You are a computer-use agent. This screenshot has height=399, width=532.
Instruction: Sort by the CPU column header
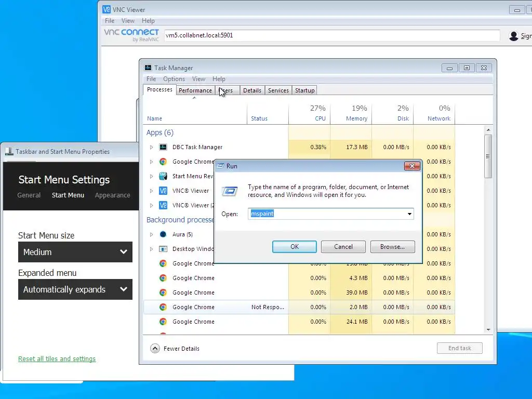click(310, 113)
